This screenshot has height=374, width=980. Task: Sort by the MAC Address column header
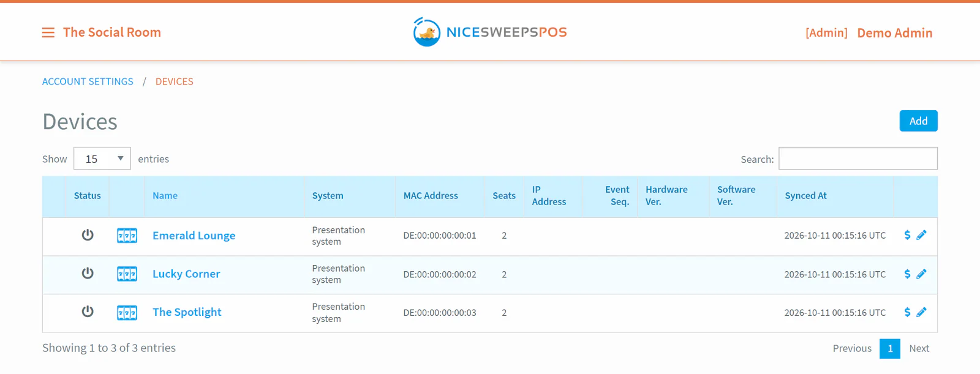pyautogui.click(x=440, y=196)
